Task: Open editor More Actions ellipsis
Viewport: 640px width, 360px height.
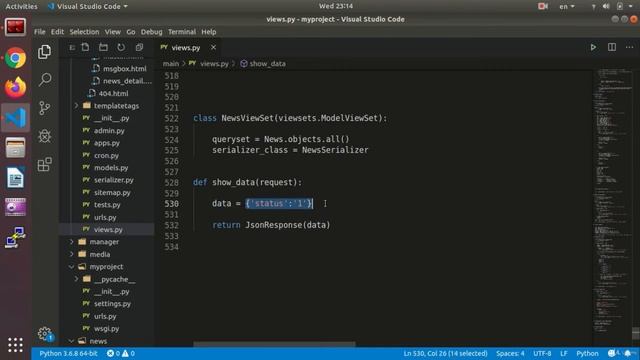Action: (x=629, y=47)
